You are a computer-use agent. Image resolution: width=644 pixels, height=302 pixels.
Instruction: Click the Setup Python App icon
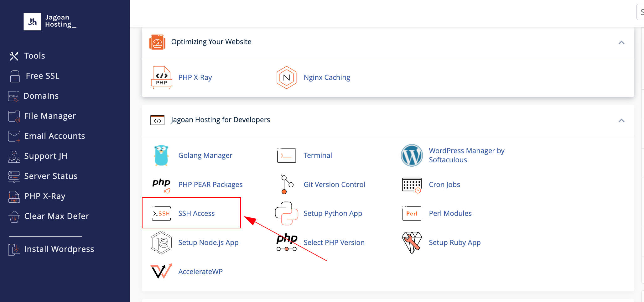coord(286,213)
